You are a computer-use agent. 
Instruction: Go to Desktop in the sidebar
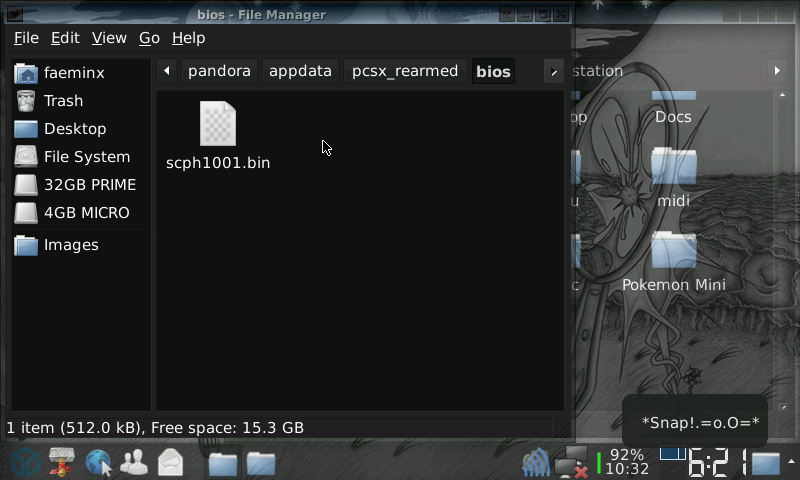74,129
